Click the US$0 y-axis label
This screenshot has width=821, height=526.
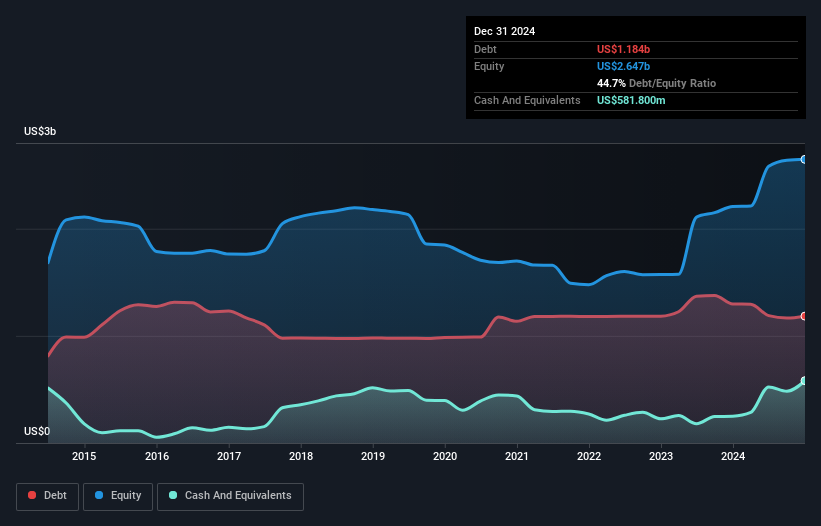tap(37, 431)
